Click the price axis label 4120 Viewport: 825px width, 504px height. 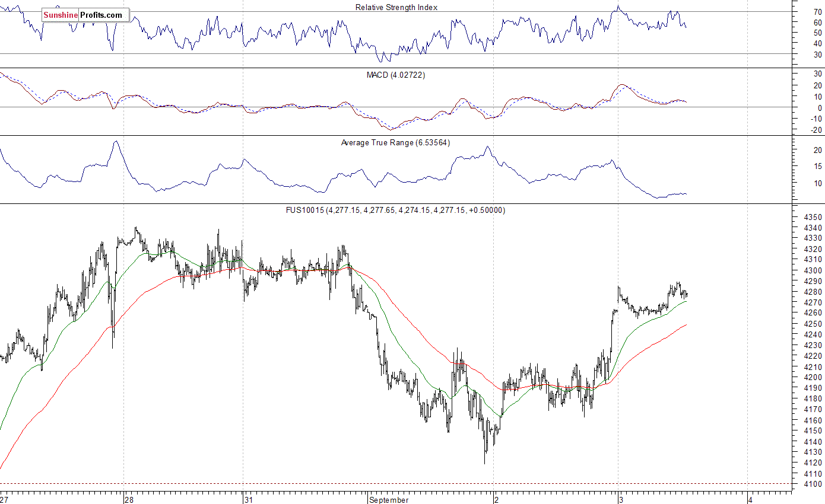(813, 463)
